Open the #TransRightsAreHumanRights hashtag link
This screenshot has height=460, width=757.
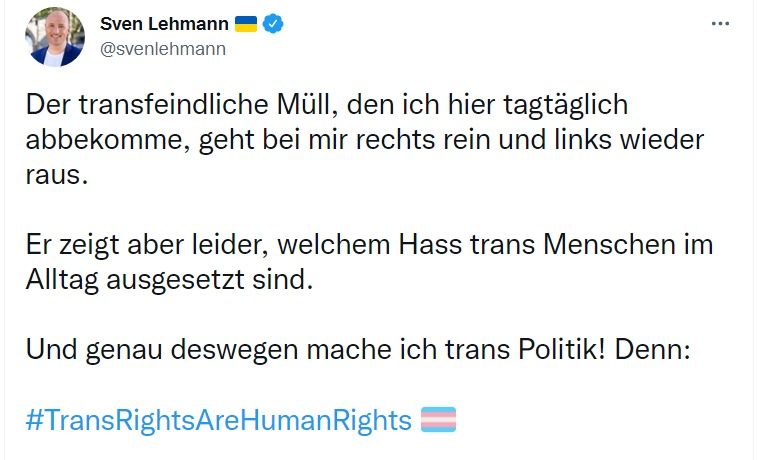click(x=219, y=420)
